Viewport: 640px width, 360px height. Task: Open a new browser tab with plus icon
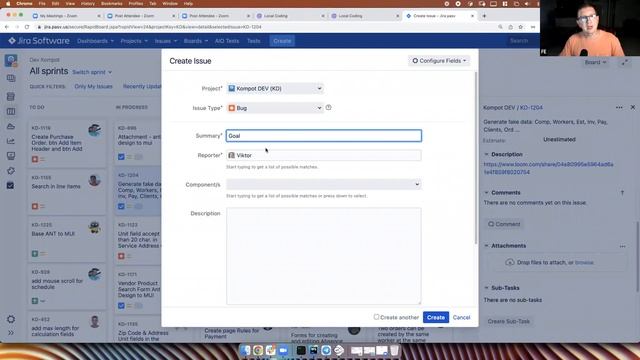(484, 16)
